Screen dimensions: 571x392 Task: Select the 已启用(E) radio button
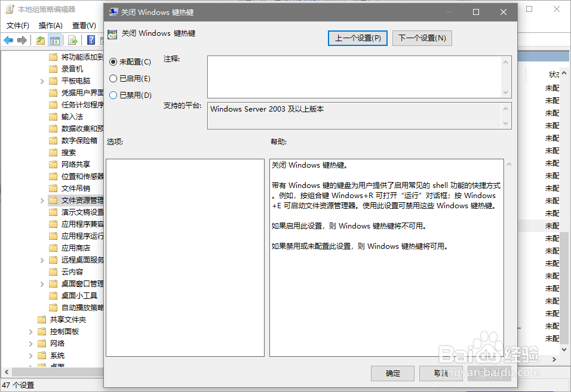[113, 79]
